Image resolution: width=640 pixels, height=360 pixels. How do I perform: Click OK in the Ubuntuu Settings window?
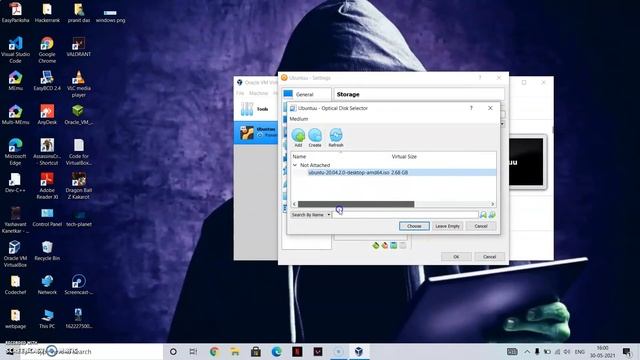(456, 257)
